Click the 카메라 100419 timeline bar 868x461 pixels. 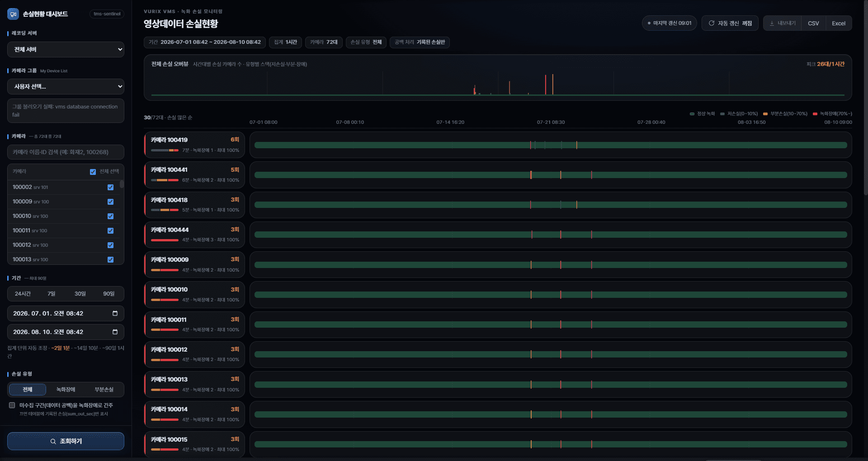[551, 145]
